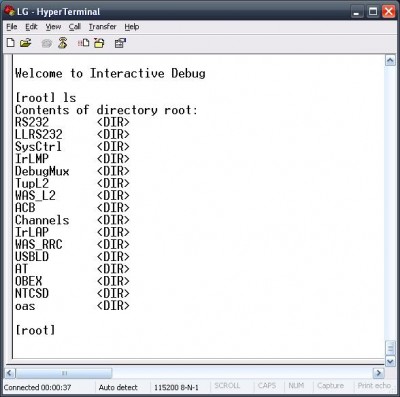400x397 pixels.
Task: Click the IrLAP directory entry
Action: tap(32, 232)
